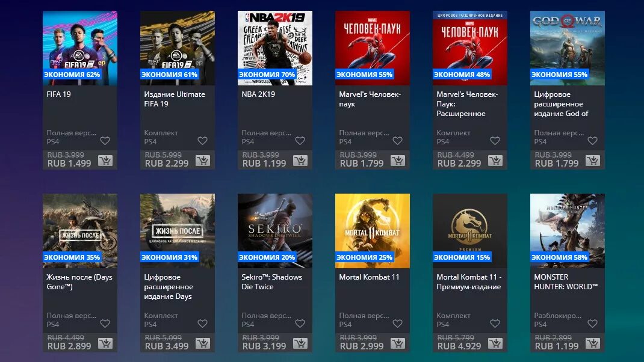The width and height of the screenshot is (644, 362).
Task: Add NBA 2K19 to cart
Action: pos(300,161)
